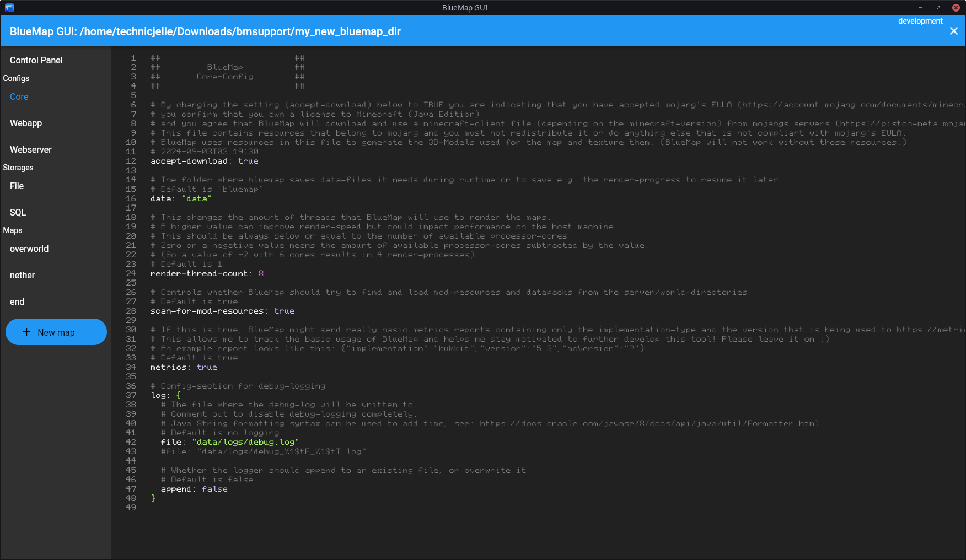Click the accept-download true value
This screenshot has width=966, height=560.
tap(248, 161)
